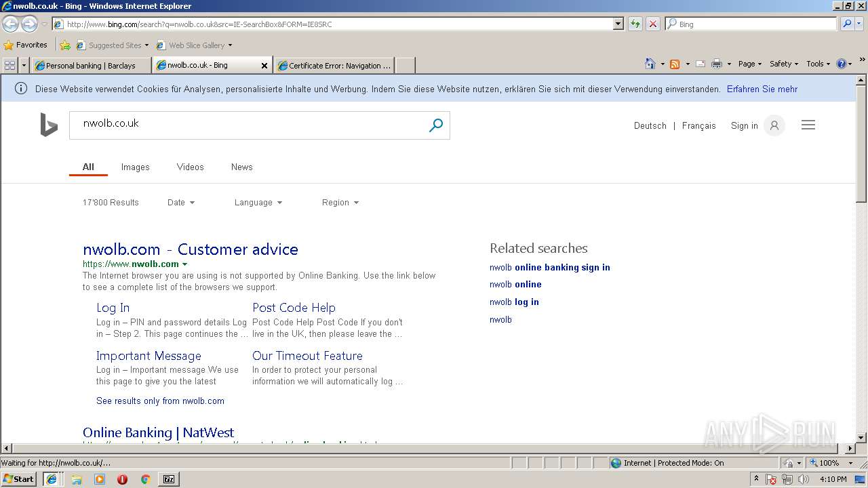
Task: Open a new blank tab
Action: pos(405,66)
